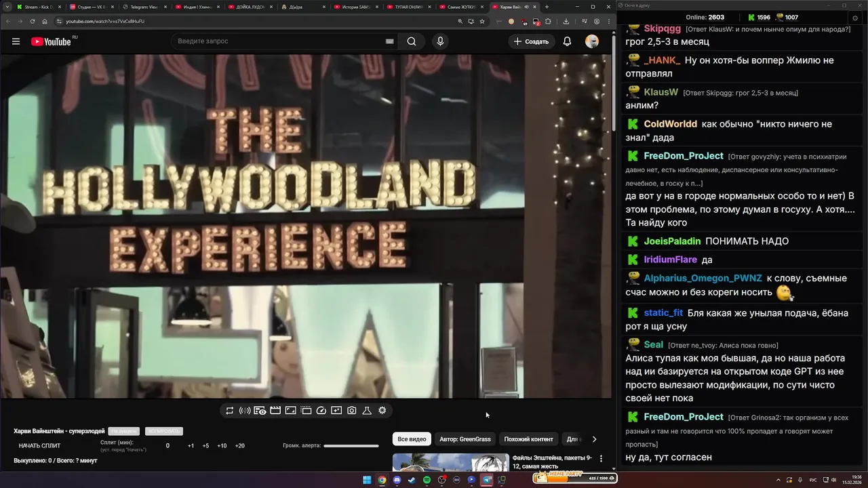Click the YouTube search magnifier button
This screenshot has width=868, height=488.
pyautogui.click(x=412, y=41)
